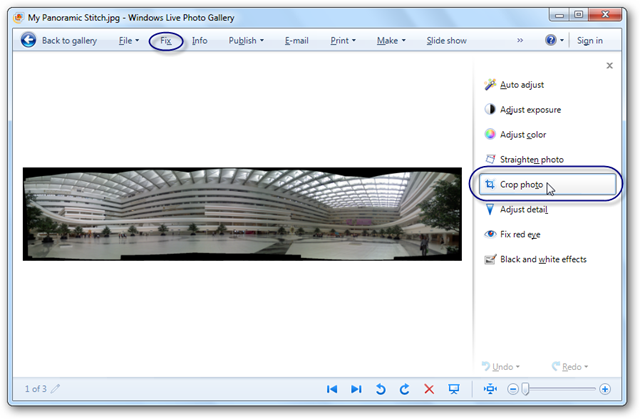Click the fit to window icon
Viewport: 640px width, 419px height.
point(490,389)
